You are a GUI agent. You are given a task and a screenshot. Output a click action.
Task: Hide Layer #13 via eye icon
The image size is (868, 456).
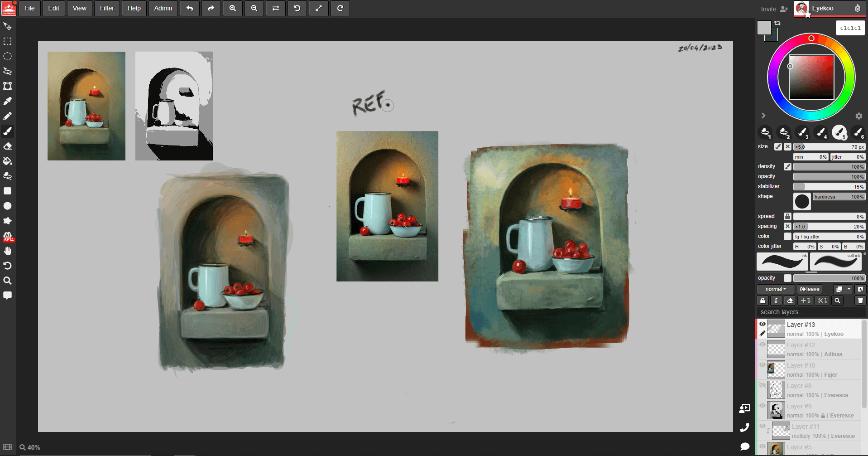pos(762,324)
